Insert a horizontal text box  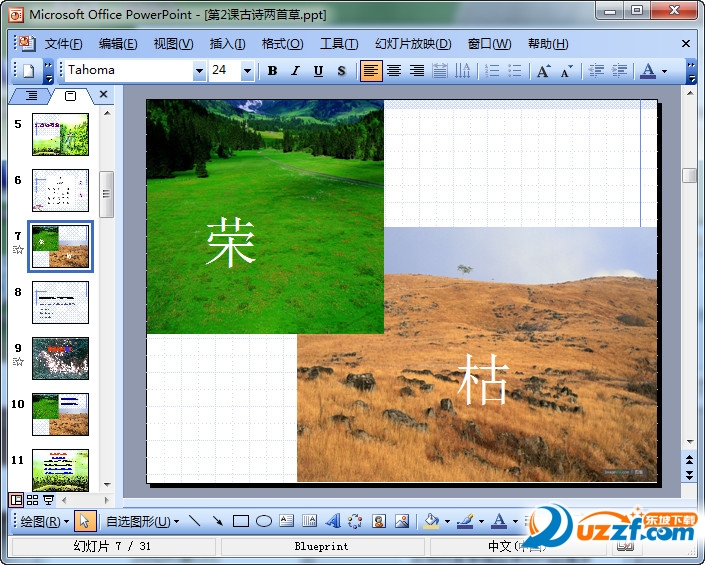286,521
